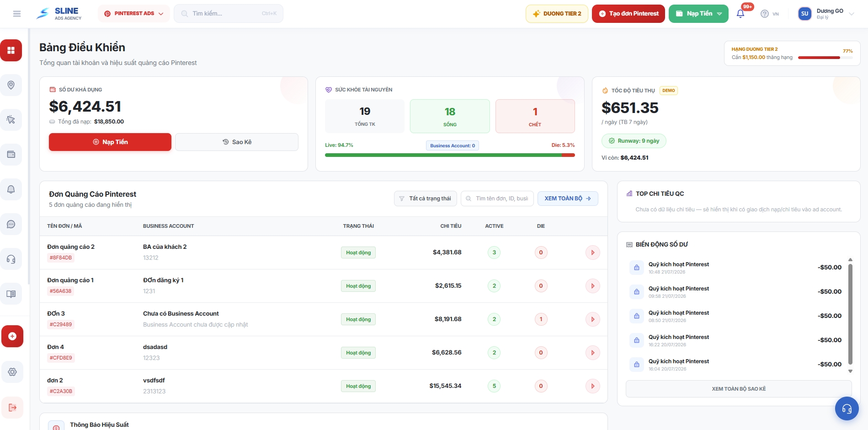Image resolution: width=868 pixels, height=430 pixels.
Task: Open the green Nạp Tiền dropdown
Action: click(698, 14)
